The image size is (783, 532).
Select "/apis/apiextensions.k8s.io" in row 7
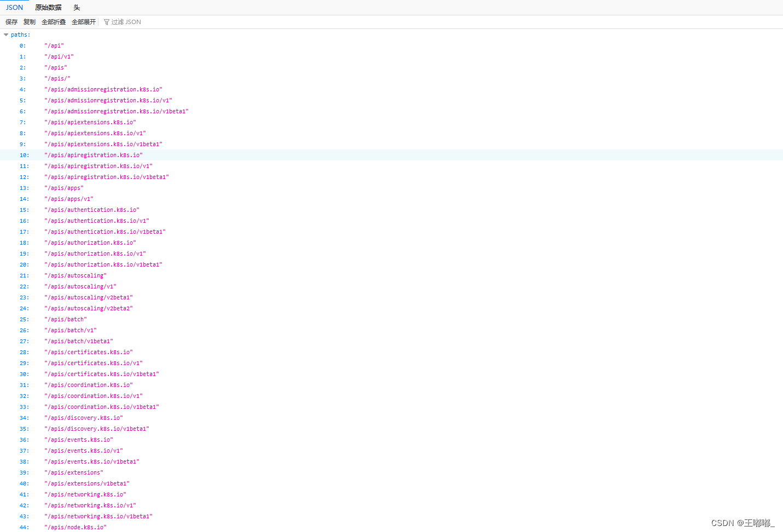pyautogui.click(x=90, y=122)
